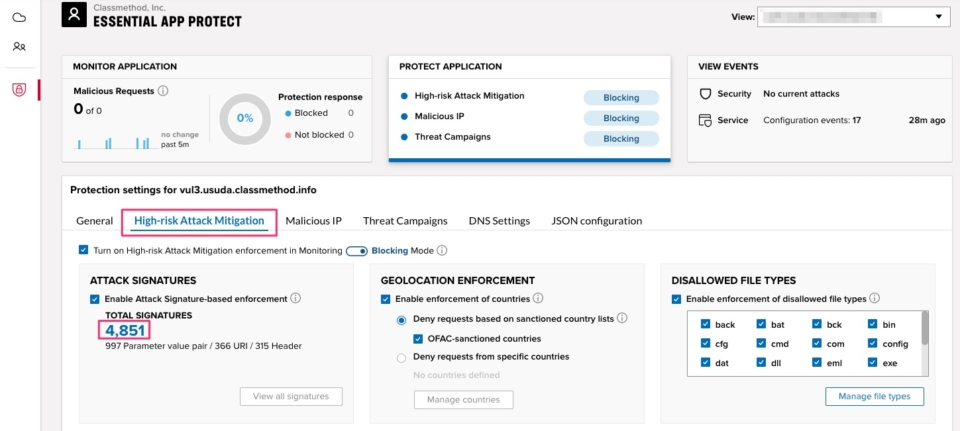Screen dimensions: 960x431
Task: Uncheck the dat file type
Action: [705, 362]
